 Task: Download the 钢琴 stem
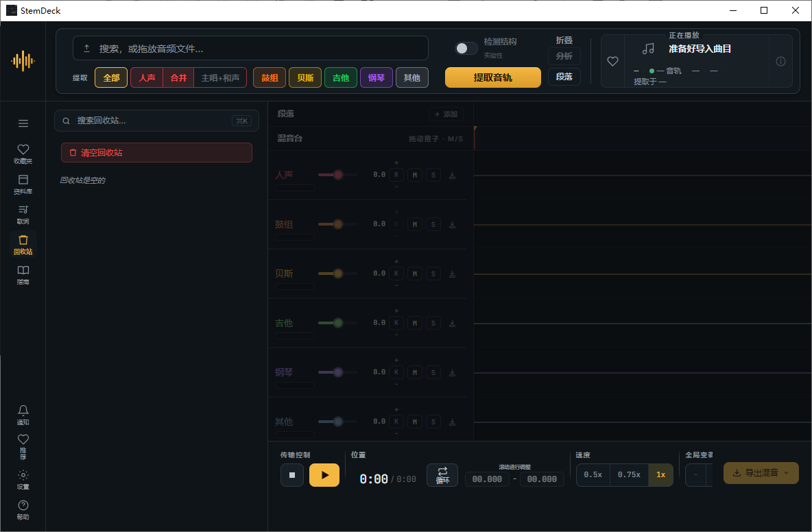(x=452, y=373)
